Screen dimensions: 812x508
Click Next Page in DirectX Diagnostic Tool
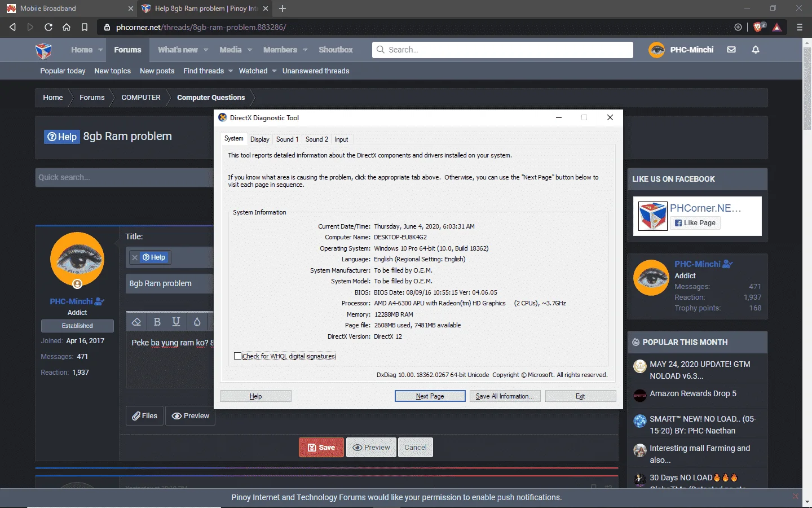tap(430, 396)
